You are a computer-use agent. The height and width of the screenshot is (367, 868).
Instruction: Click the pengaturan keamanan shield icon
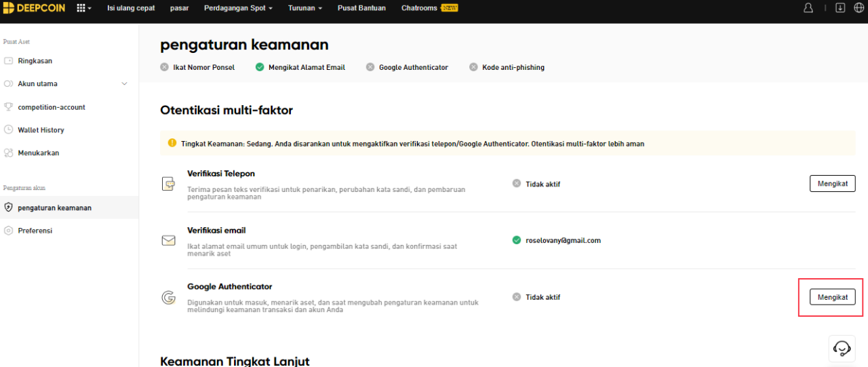click(8, 208)
